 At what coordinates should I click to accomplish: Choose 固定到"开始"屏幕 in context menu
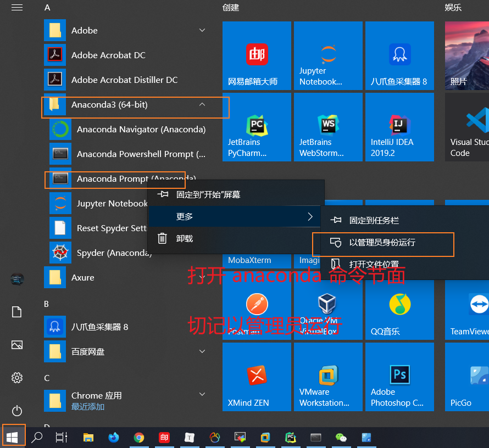coord(236,194)
